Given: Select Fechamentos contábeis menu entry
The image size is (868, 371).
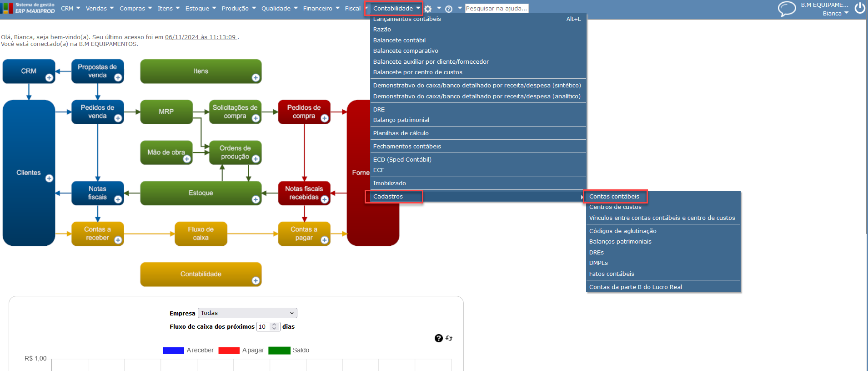Looking at the screenshot, I should click(x=477, y=147).
